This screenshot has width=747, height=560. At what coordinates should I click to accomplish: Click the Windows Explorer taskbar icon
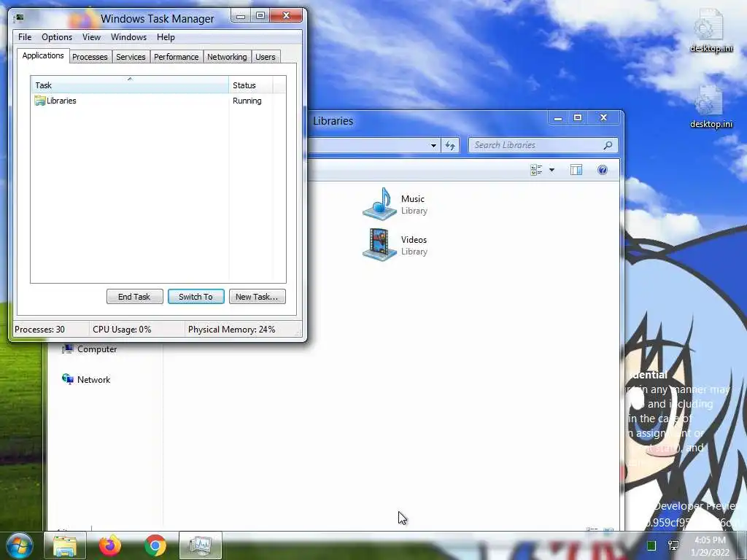[65, 545]
